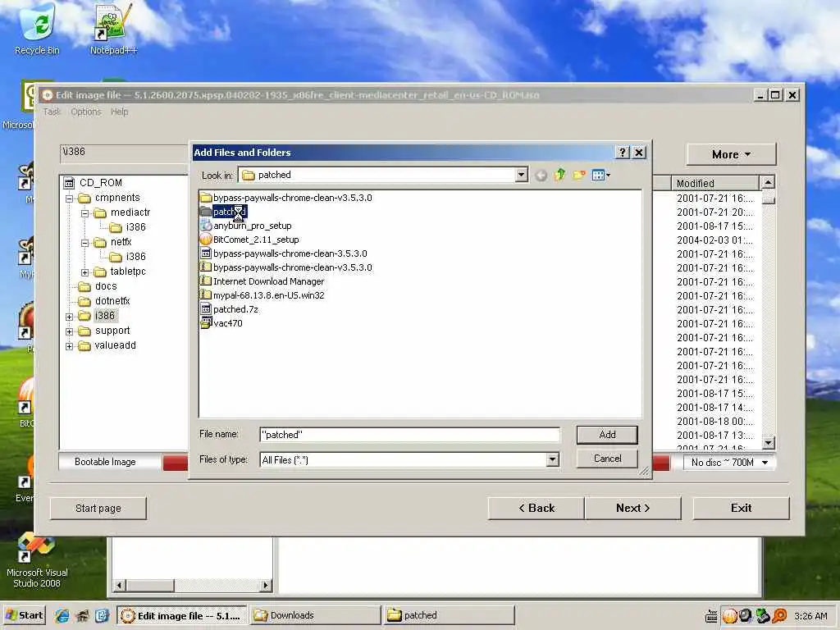Switch to patched taskbar window
The width and height of the screenshot is (840, 630).
450,615
